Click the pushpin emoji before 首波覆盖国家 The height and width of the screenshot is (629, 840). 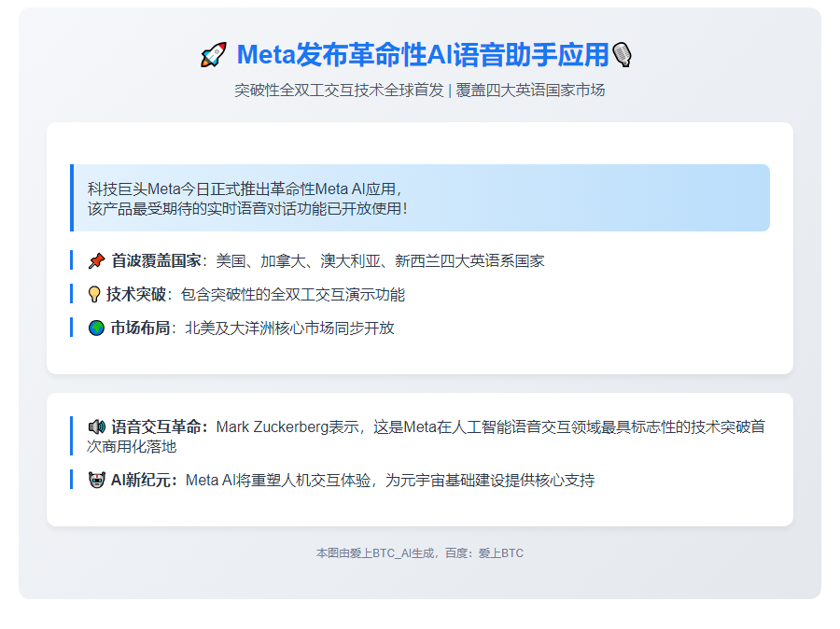click(96, 261)
